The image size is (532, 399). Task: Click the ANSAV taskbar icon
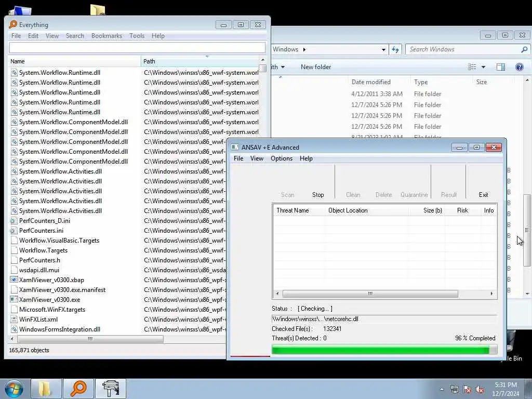(111, 389)
